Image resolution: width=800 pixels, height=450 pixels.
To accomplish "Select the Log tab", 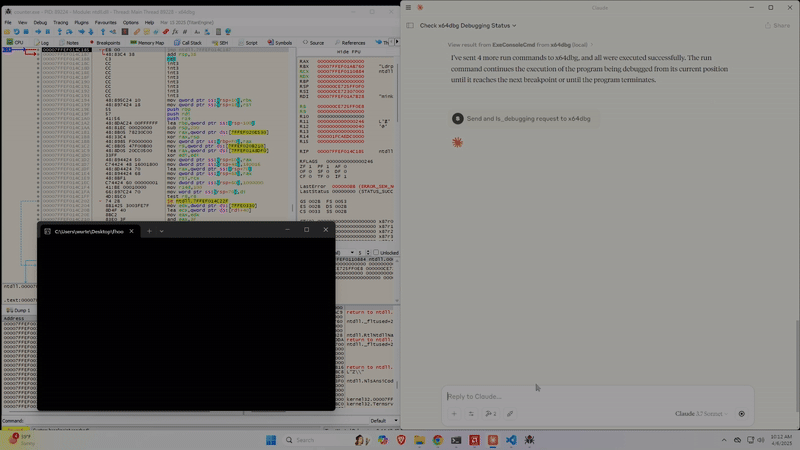I will tap(42, 43).
